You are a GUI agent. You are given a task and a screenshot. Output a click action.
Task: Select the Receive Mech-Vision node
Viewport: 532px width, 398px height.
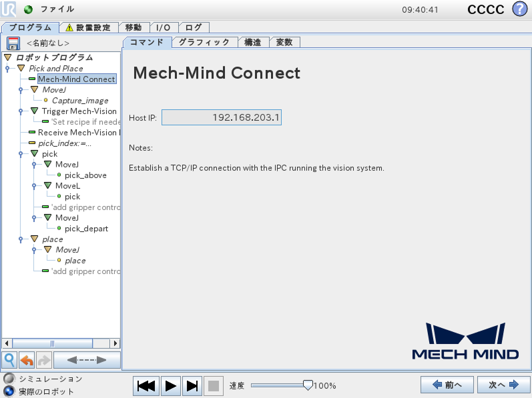point(79,133)
